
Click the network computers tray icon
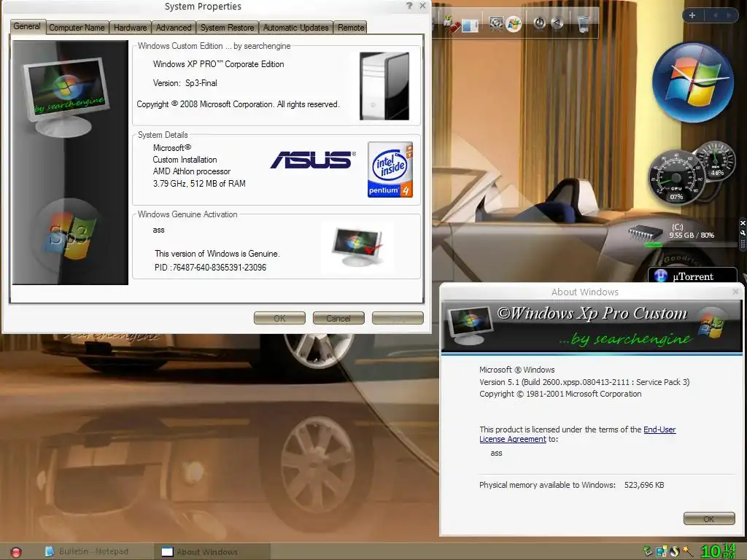(661, 551)
